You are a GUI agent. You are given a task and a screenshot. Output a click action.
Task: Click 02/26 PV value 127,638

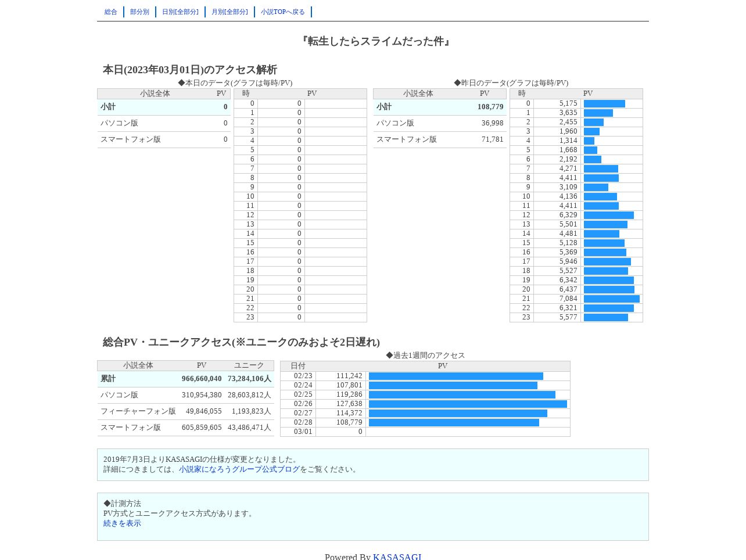click(x=349, y=404)
